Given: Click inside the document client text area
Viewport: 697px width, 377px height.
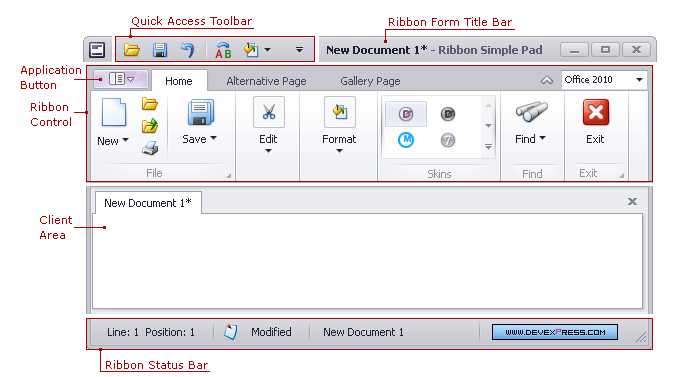Looking at the screenshot, I should click(x=367, y=261).
